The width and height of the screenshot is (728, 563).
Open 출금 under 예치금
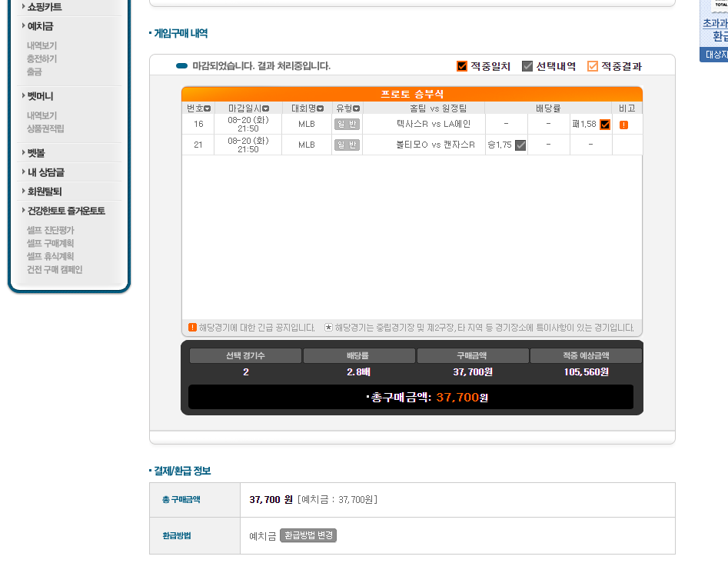tap(35, 72)
